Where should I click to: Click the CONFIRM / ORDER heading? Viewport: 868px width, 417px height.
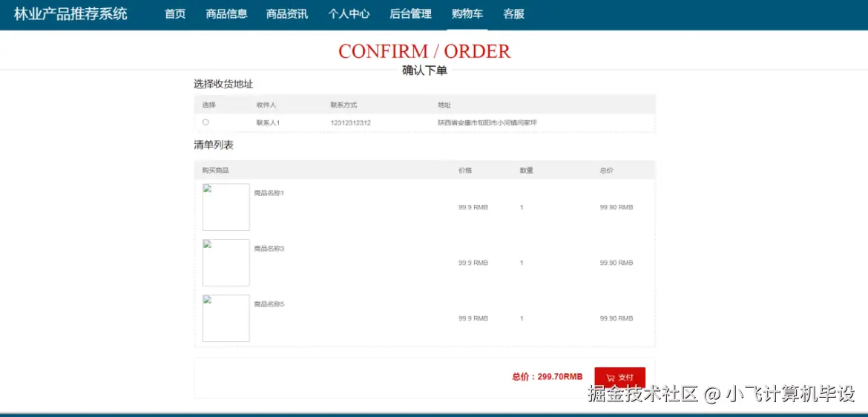[424, 51]
